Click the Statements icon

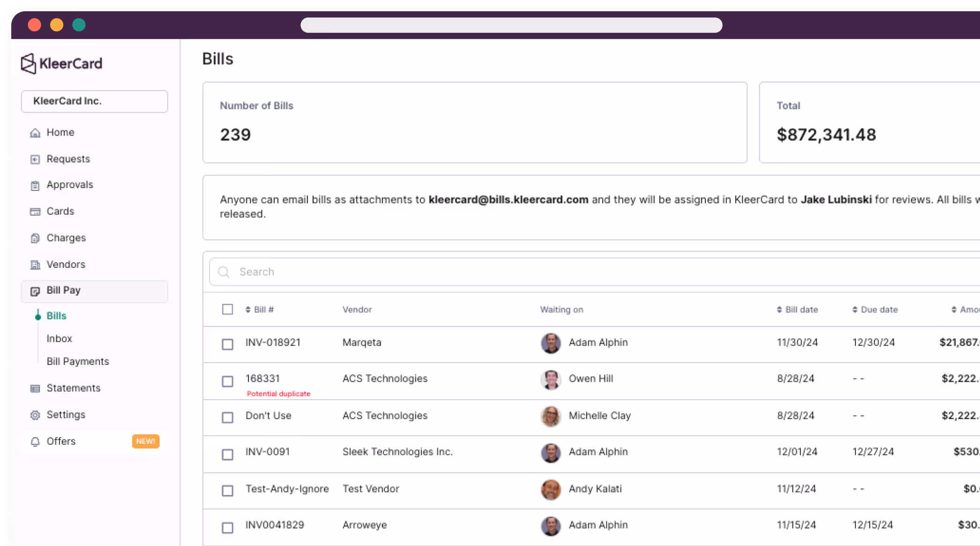35,388
